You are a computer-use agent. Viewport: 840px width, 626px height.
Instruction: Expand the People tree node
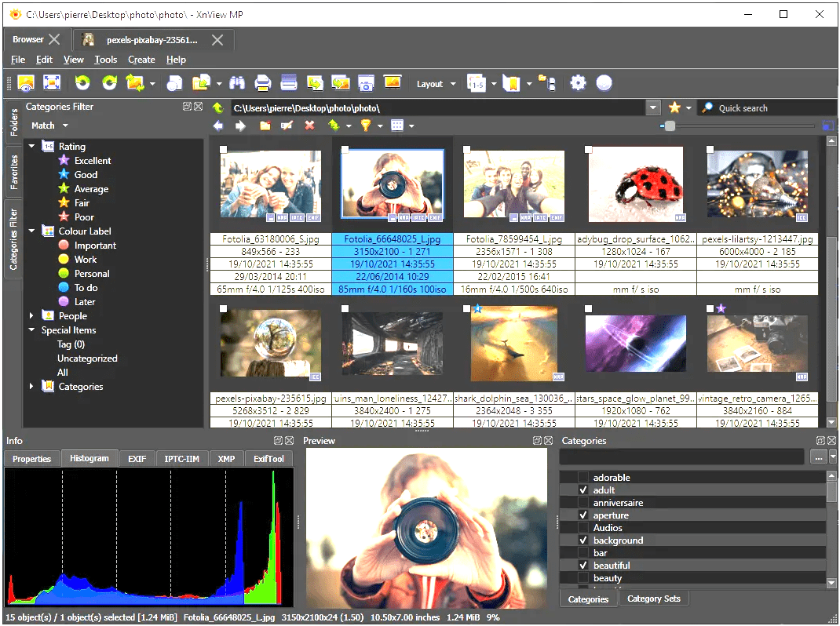click(x=32, y=316)
